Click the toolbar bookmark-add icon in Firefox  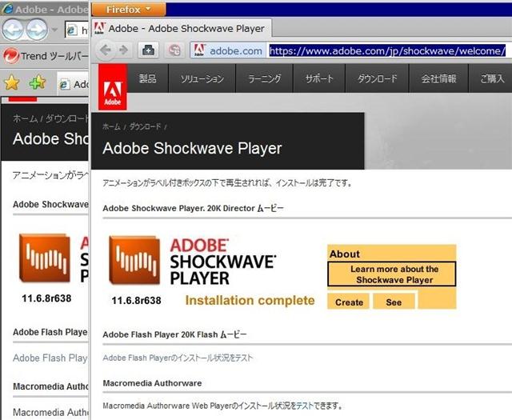coord(148,50)
